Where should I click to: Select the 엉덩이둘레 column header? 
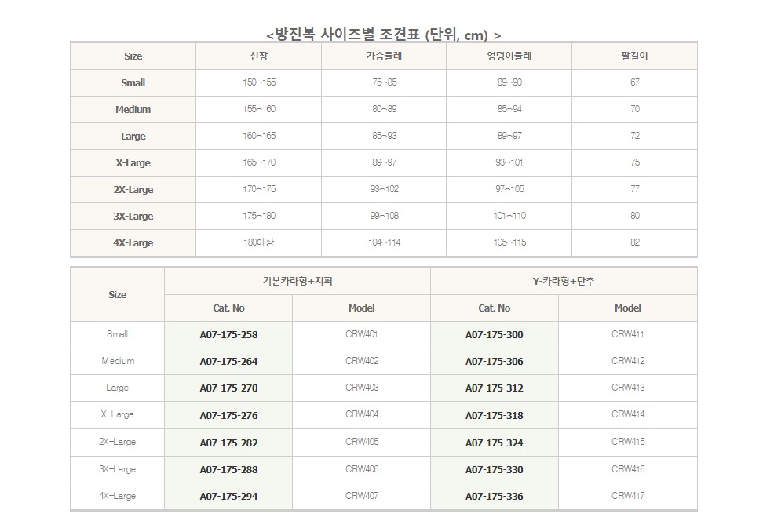[509, 56]
